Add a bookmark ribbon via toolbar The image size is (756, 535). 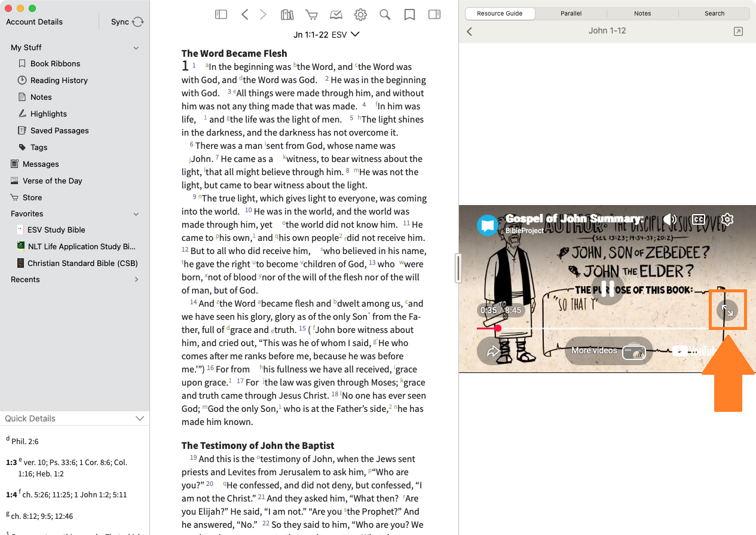pyautogui.click(x=409, y=15)
